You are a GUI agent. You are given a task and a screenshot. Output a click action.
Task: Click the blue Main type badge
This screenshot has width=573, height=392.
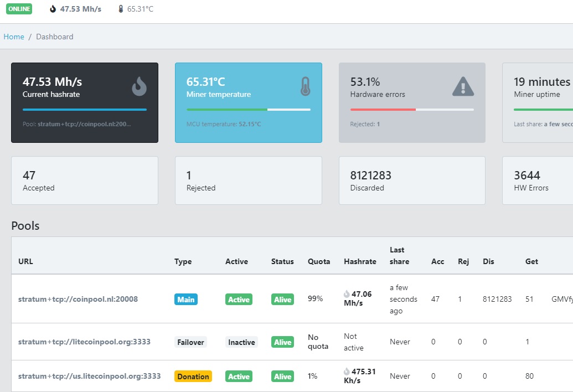(185, 299)
